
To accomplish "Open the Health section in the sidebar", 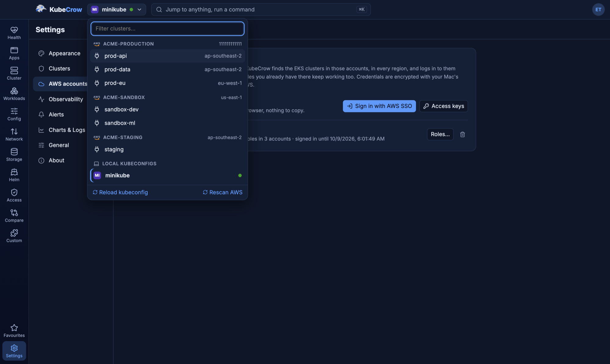I will 14,33.
